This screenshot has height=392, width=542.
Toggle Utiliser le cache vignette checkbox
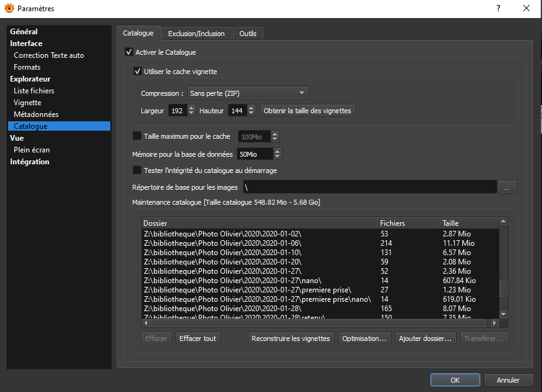pos(137,71)
